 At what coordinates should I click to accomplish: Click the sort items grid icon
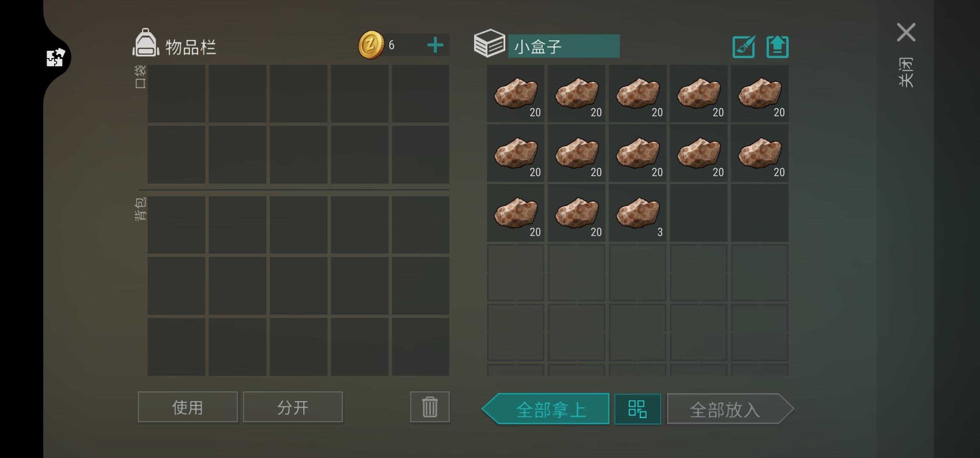pyautogui.click(x=637, y=409)
